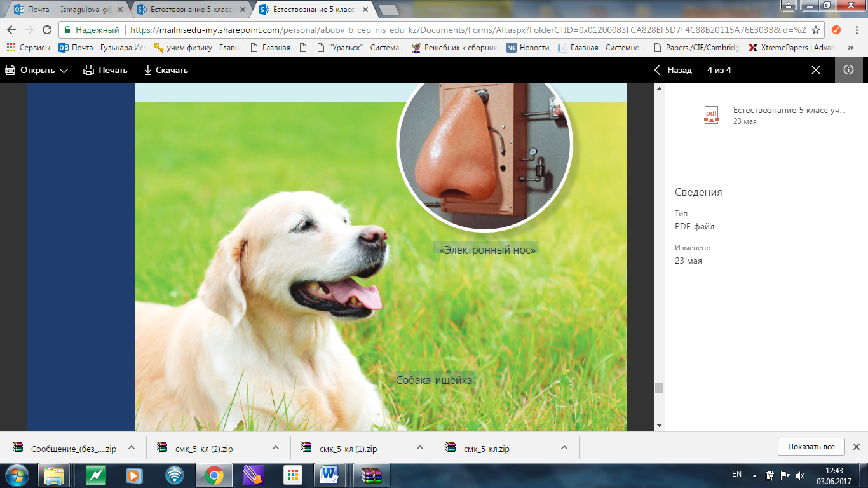
Task: Close the PDF preview with the X
Action: click(x=816, y=70)
